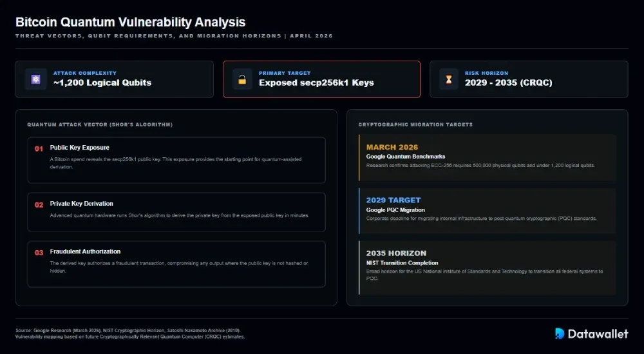Image resolution: width=644 pixels, height=354 pixels.
Task: Click description about corporate PQC migration deadline
Action: click(x=481, y=219)
